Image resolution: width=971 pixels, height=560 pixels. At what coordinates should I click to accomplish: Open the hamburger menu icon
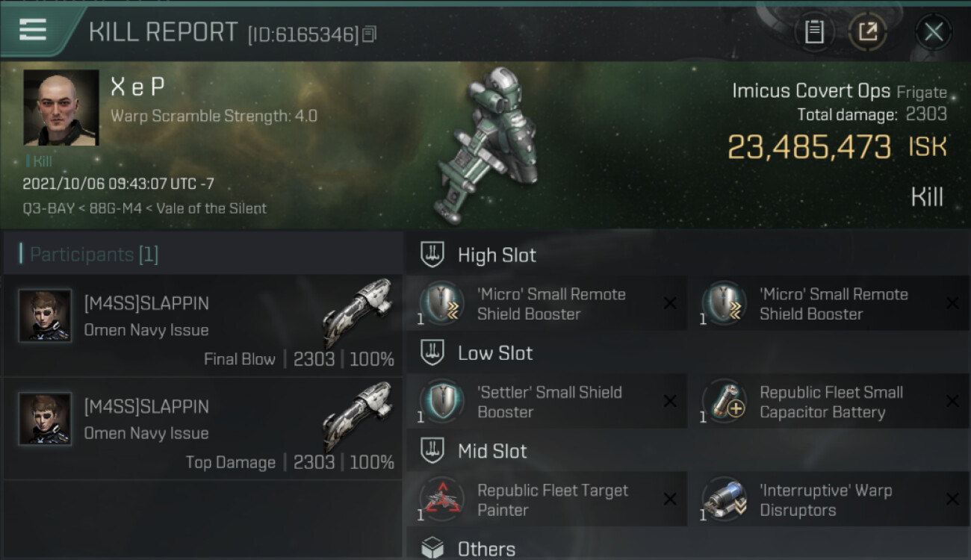click(33, 30)
